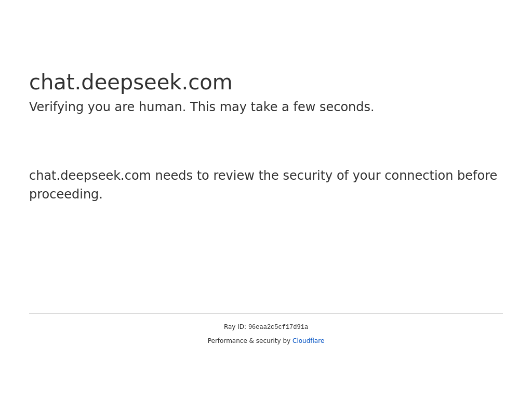Click 'chat.deepseek.com' at the paragraph start
532x399 pixels.
point(90,176)
